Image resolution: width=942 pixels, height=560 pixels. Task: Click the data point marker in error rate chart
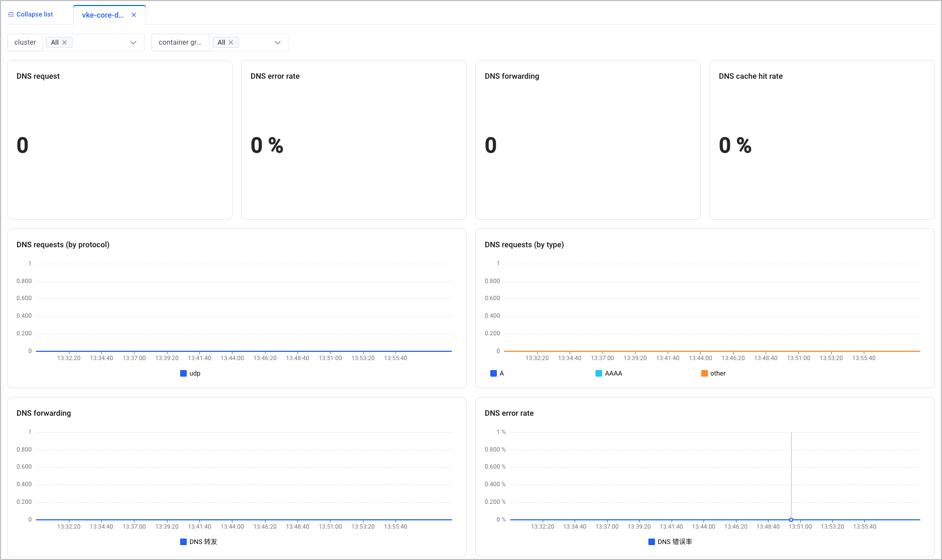coord(791,520)
